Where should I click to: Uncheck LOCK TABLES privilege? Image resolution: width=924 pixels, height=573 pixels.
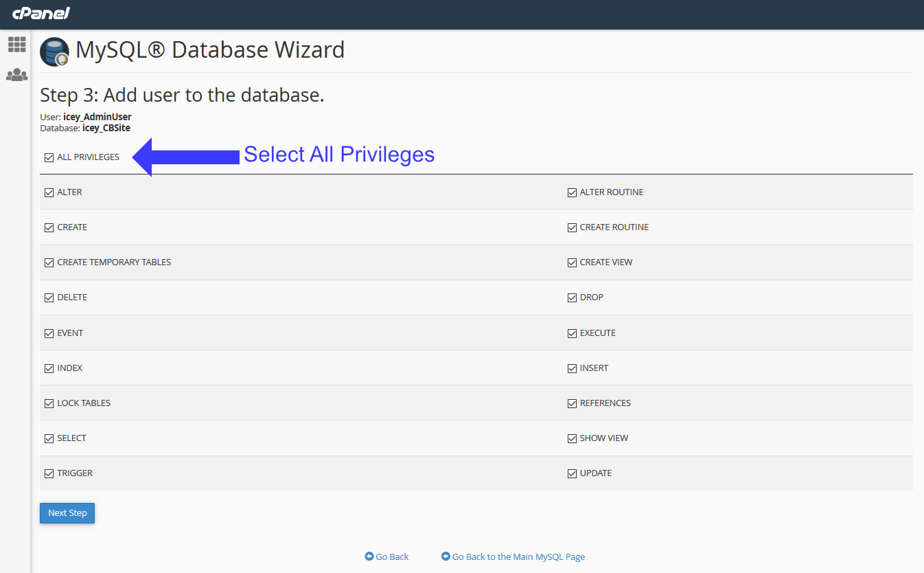click(x=49, y=403)
